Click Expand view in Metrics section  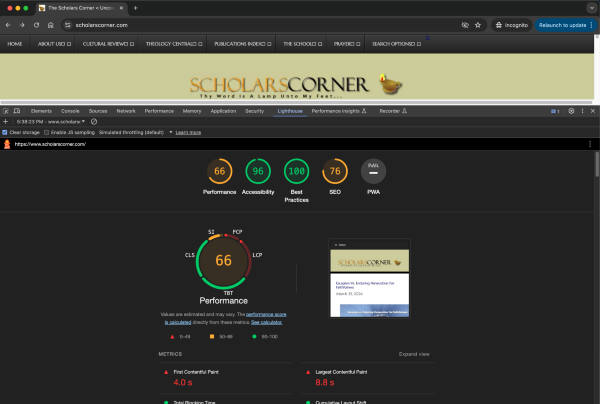[414, 354]
